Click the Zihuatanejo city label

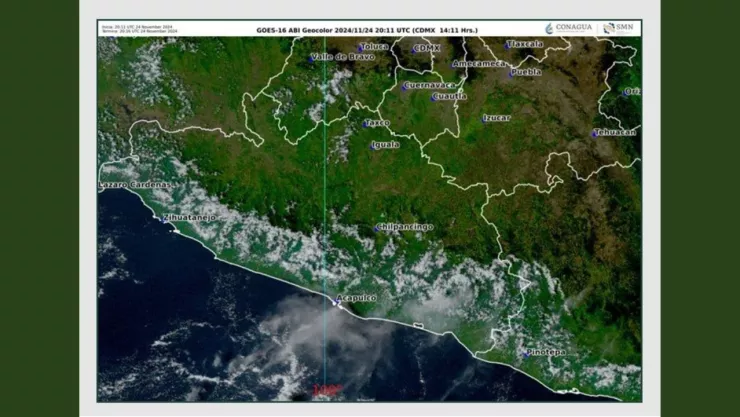tap(189, 217)
